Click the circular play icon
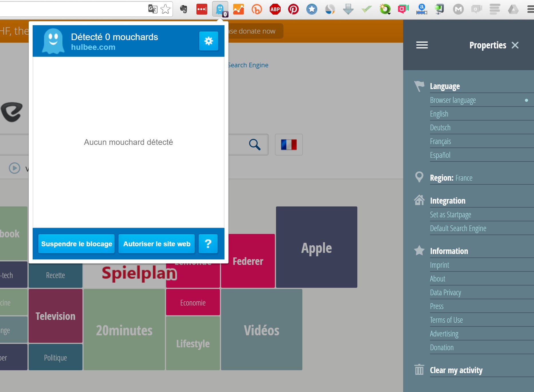The height and width of the screenshot is (392, 534). pyautogui.click(x=15, y=168)
